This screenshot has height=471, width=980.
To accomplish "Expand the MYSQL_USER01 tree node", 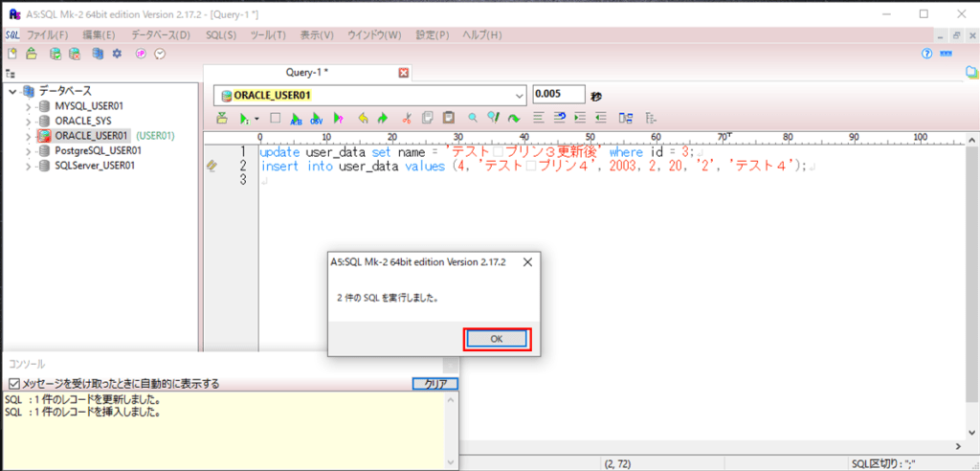I will (29, 106).
